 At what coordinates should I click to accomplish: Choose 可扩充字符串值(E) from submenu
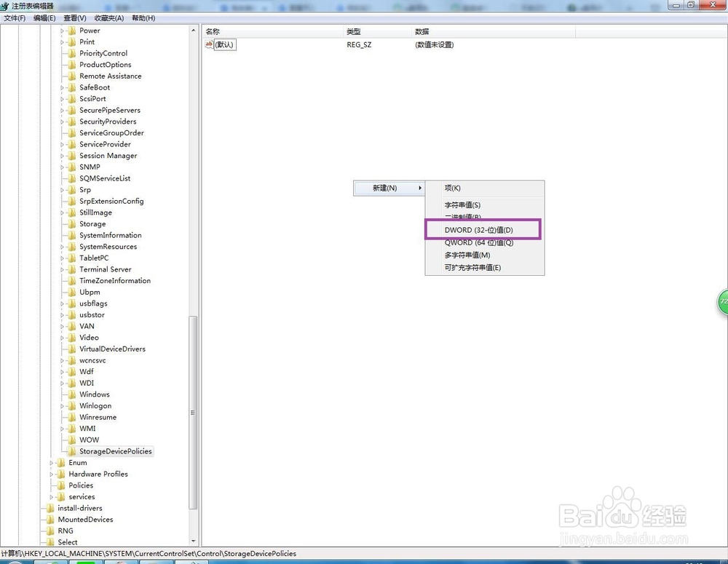pos(472,267)
